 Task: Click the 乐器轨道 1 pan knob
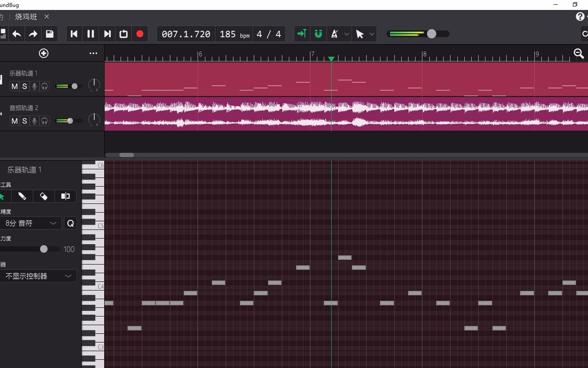click(94, 85)
